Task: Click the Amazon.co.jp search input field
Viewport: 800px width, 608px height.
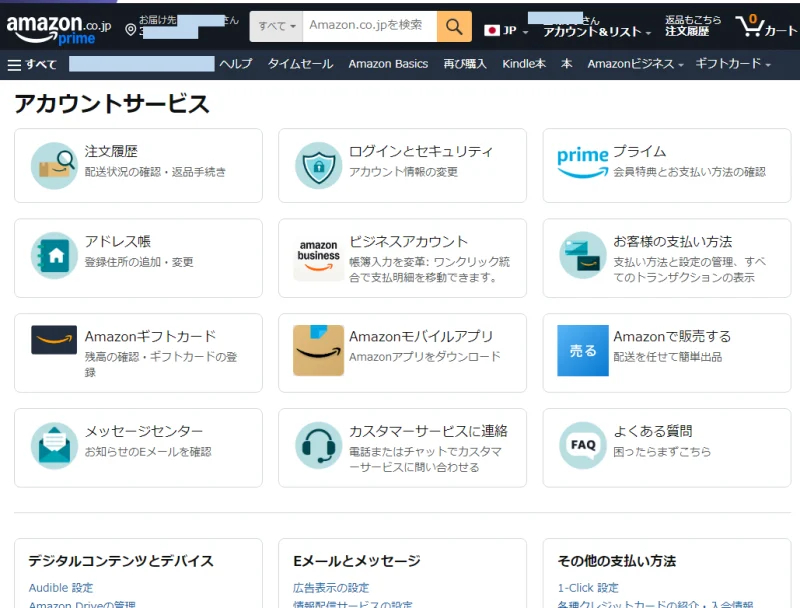Action: click(x=370, y=27)
